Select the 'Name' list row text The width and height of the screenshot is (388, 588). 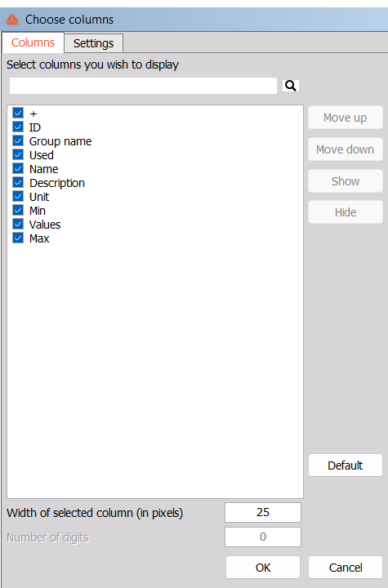pos(44,169)
